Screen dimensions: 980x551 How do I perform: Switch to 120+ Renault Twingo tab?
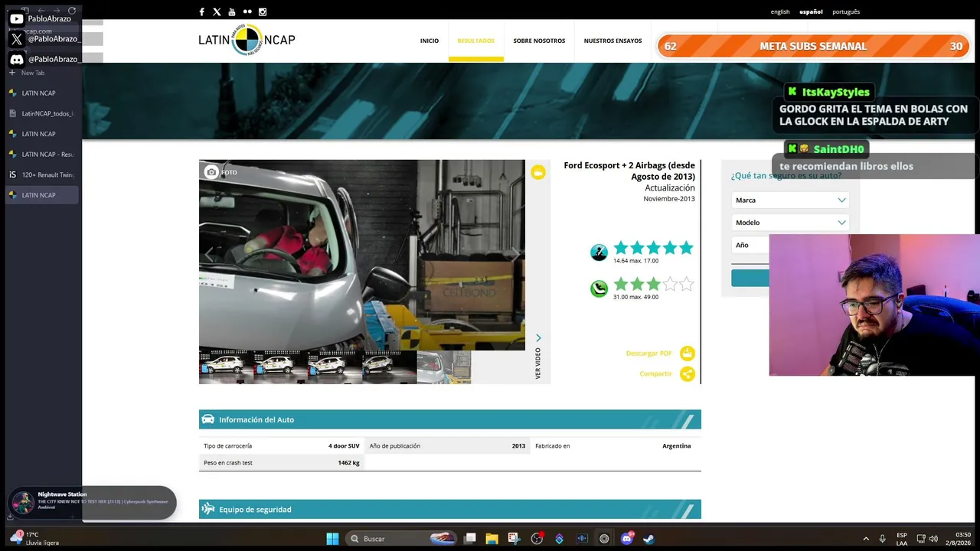coord(43,174)
